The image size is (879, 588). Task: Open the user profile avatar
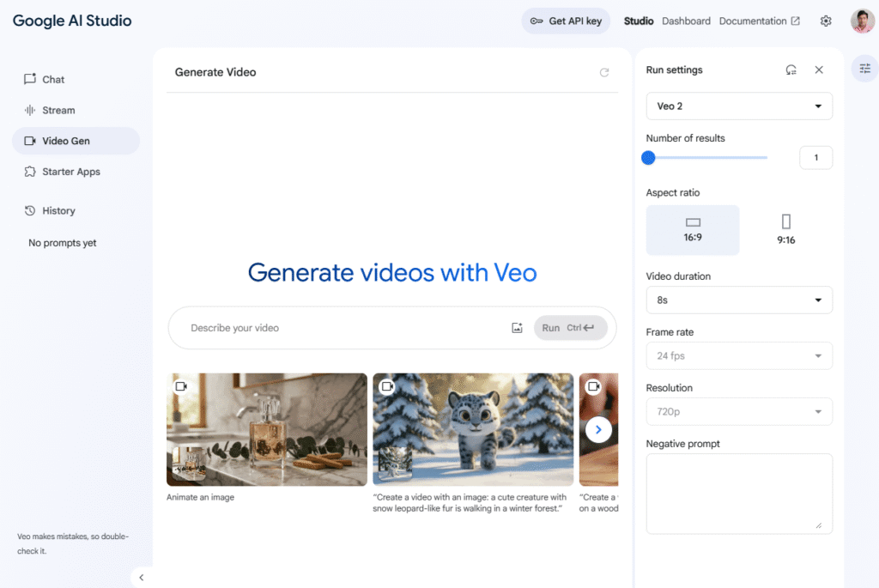coord(862,21)
